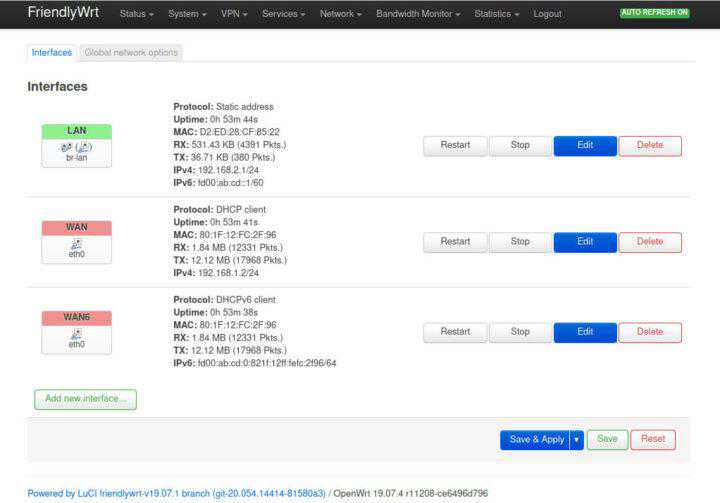Follow the Powered by LuCI link
Image resolution: width=720 pixels, height=503 pixels.
pos(176,493)
